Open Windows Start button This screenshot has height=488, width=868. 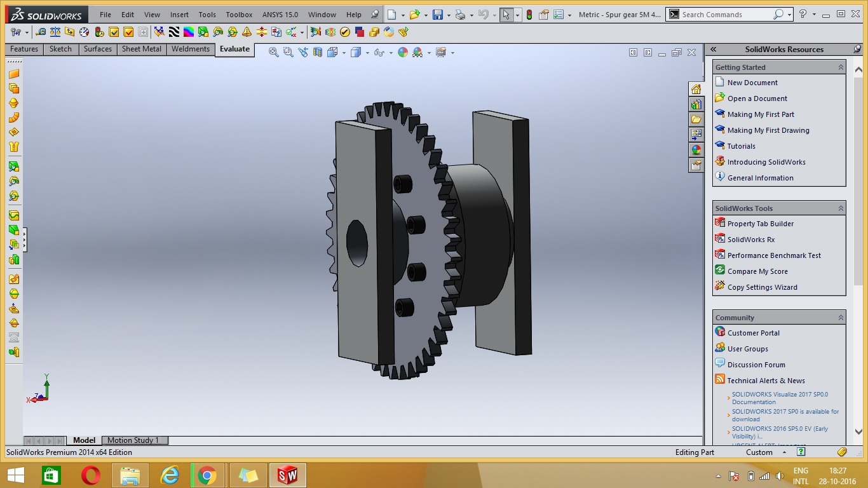(x=15, y=475)
